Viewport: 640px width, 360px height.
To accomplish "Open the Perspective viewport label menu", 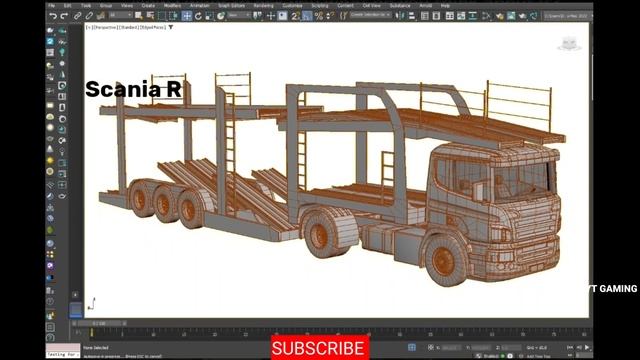I will pyautogui.click(x=105, y=27).
